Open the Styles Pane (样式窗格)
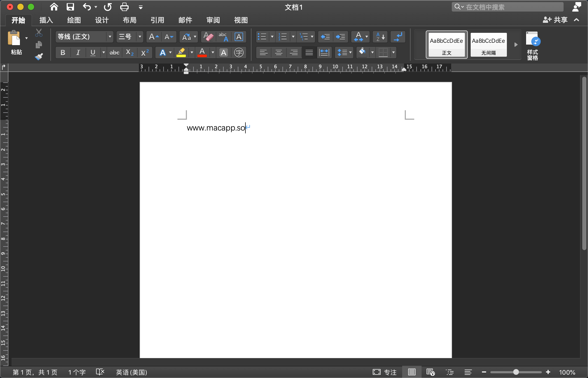This screenshot has height=378, width=588. pos(533,46)
